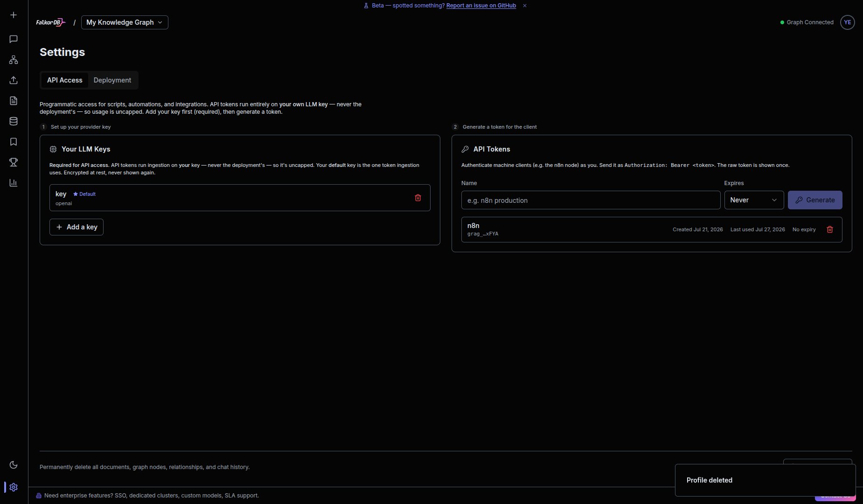Switch to the API Access tab
The height and width of the screenshot is (504, 863).
coord(65,80)
